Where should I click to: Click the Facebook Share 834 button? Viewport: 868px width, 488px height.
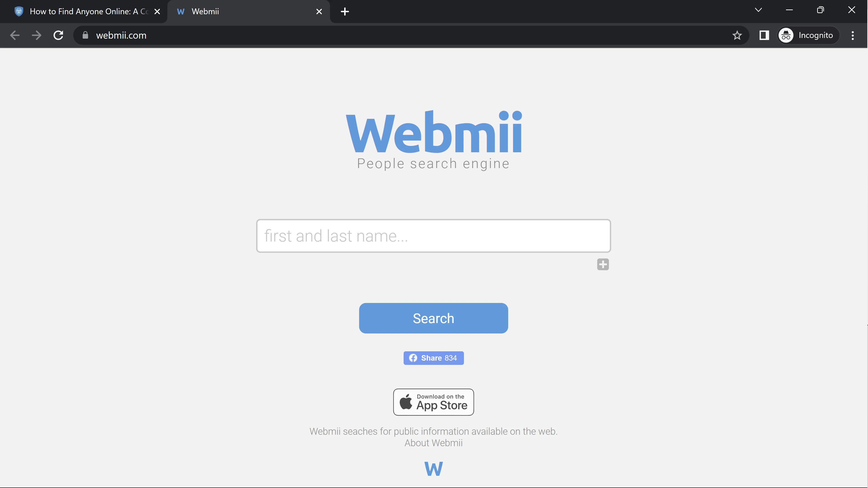tap(433, 358)
